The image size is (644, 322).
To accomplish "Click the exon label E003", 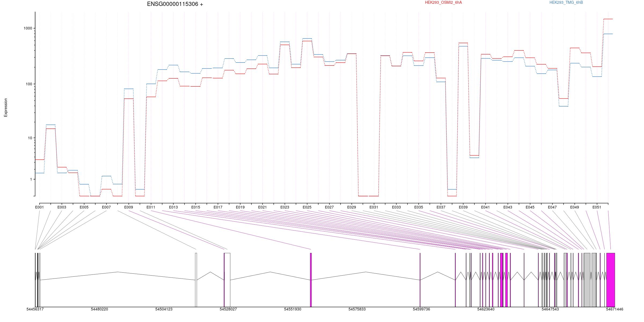I will [x=62, y=207].
